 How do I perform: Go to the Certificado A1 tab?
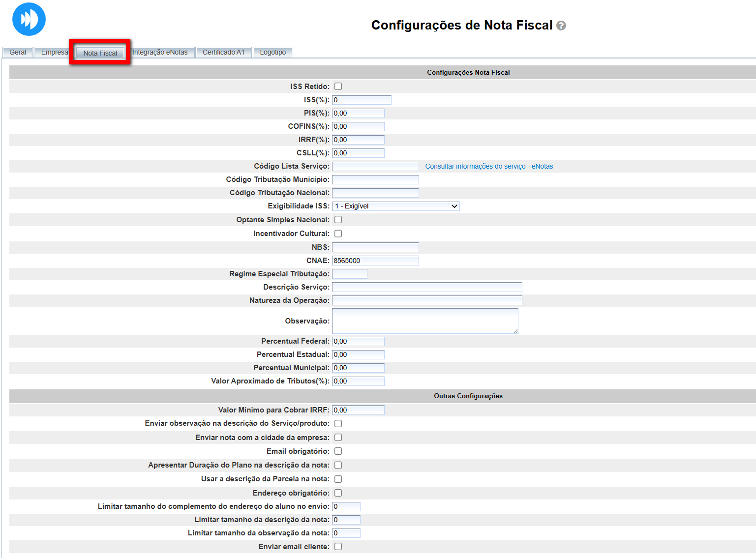click(x=223, y=52)
